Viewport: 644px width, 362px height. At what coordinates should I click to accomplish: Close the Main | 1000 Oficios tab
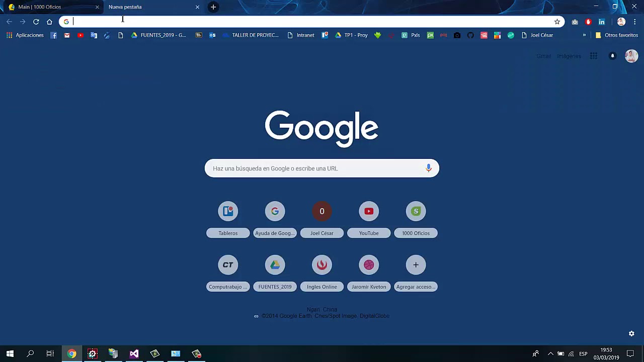click(97, 7)
